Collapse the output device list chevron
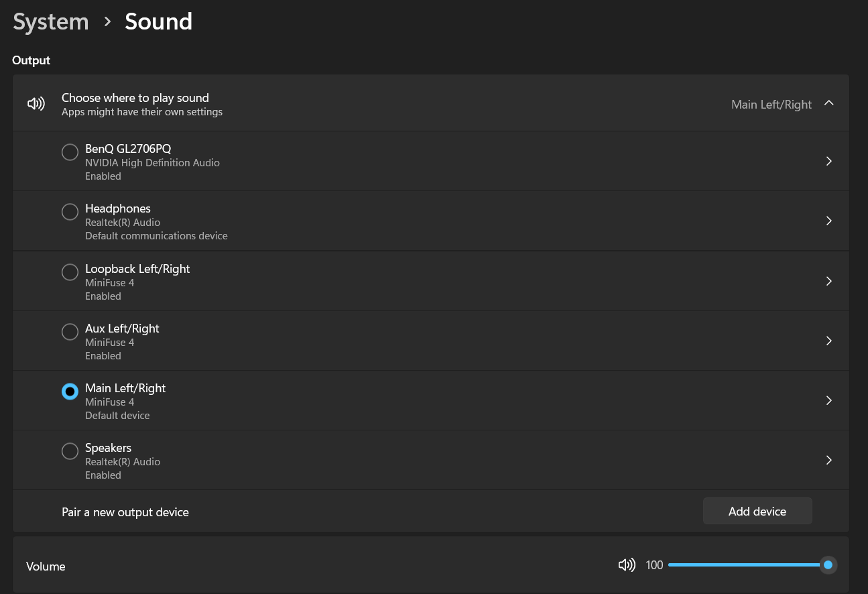The height and width of the screenshot is (594, 868). pyautogui.click(x=829, y=103)
